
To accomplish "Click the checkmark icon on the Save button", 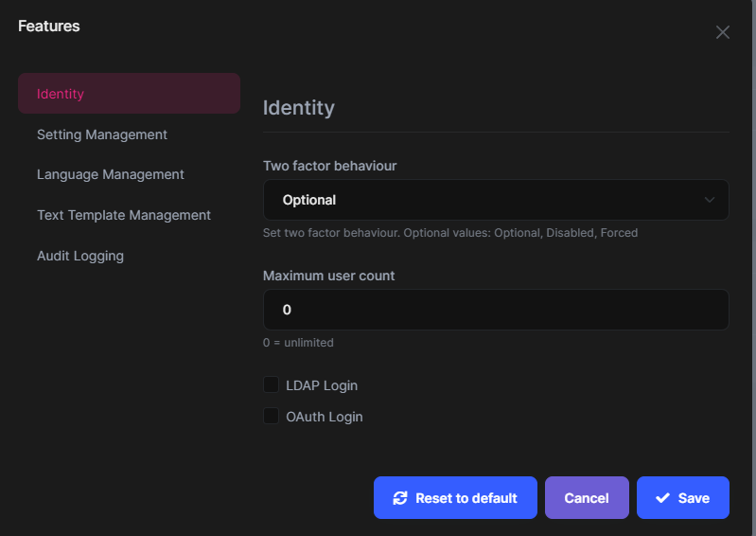I will pos(662,498).
